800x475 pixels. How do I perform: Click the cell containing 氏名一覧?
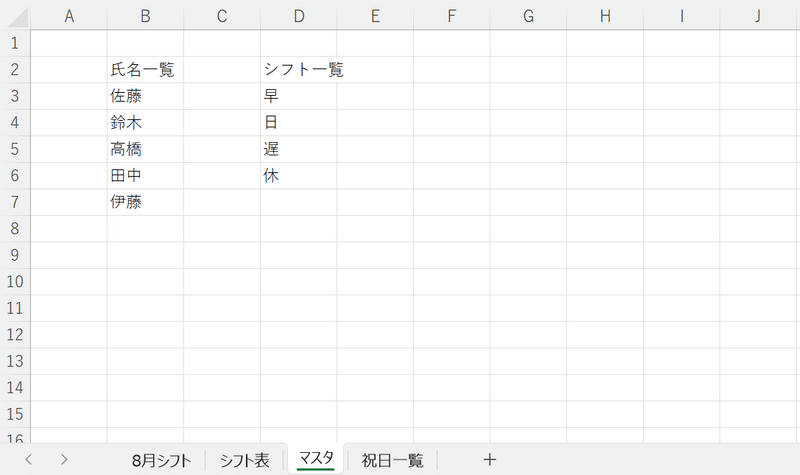pyautogui.click(x=145, y=69)
